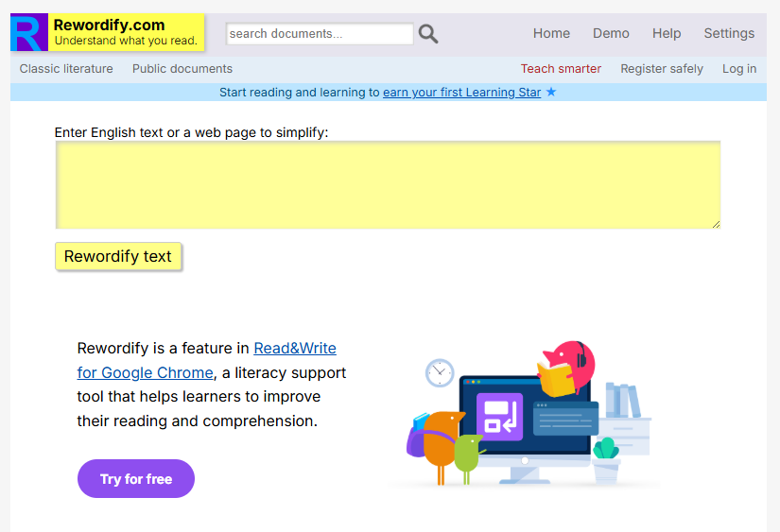Open the Help page
The height and width of the screenshot is (532, 780).
(x=667, y=33)
